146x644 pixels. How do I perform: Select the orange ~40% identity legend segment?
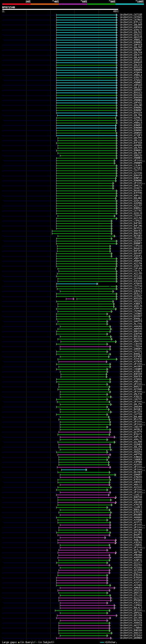coord(45,4)
